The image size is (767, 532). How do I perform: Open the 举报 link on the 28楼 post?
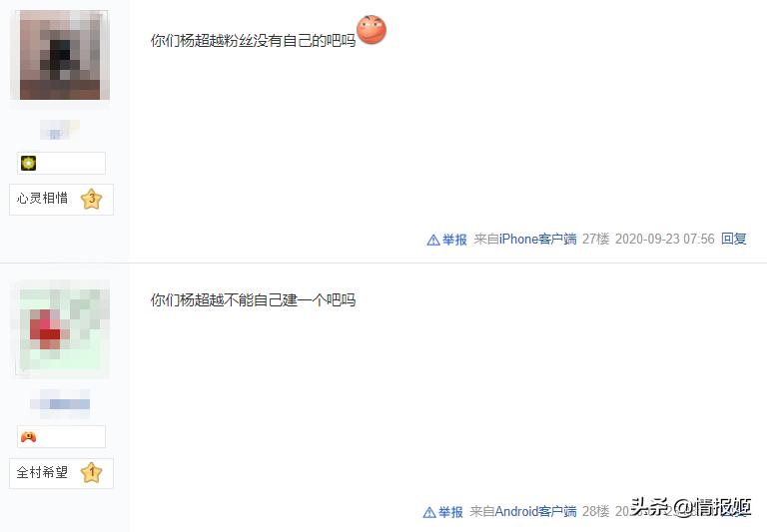[450, 512]
